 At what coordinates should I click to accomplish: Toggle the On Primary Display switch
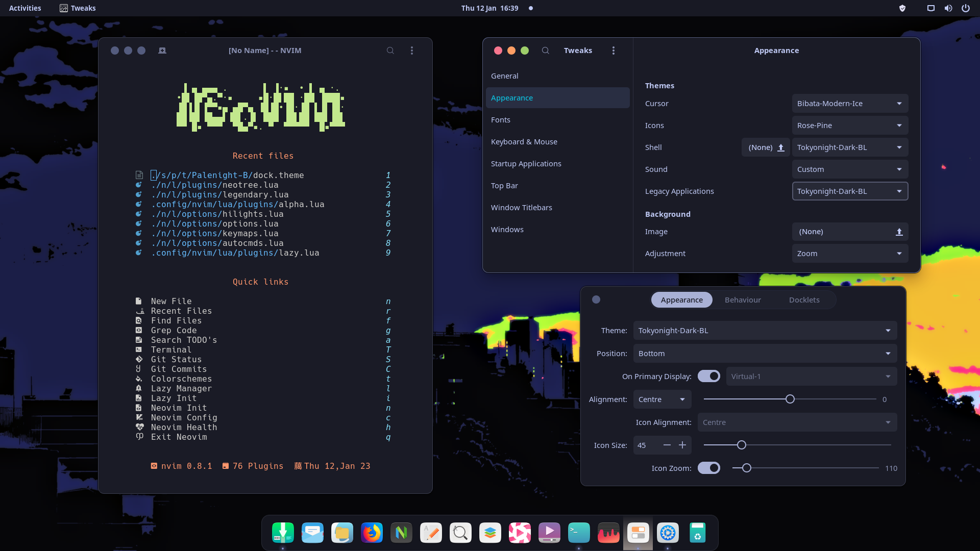(x=709, y=377)
